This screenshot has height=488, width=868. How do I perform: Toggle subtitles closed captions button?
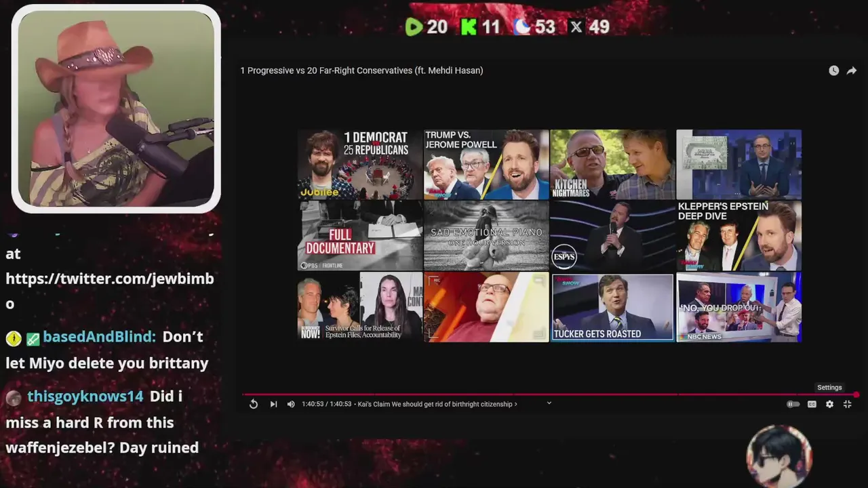tap(812, 404)
